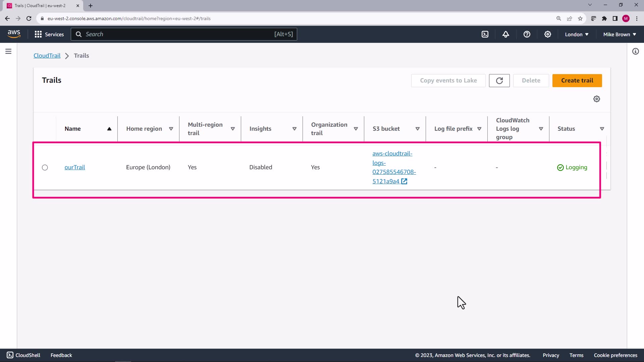Open console settings gear in top bar
This screenshot has width=644, height=362.
(547, 34)
